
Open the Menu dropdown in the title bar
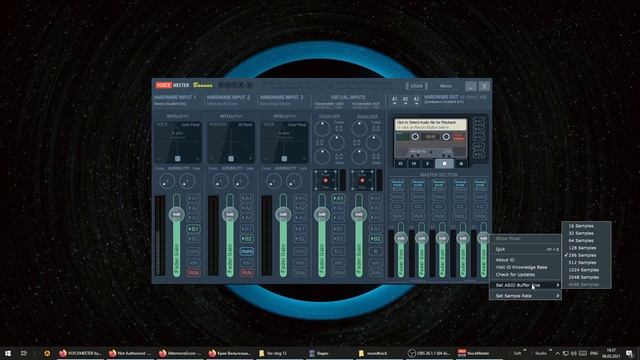pyautogui.click(x=446, y=86)
